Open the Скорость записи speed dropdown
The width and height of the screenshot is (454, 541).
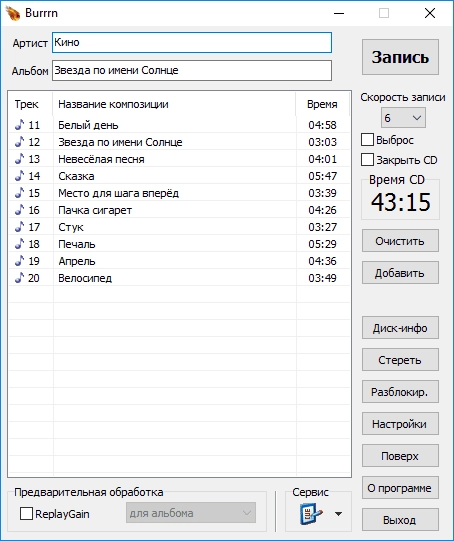coord(403,118)
